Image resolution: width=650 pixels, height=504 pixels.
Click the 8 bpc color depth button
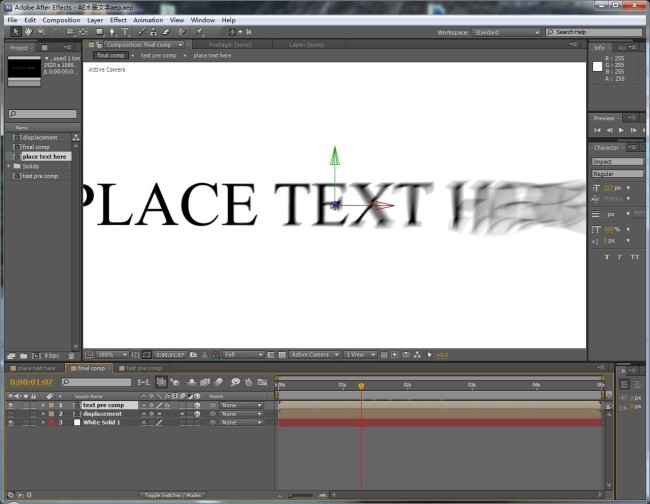point(52,356)
